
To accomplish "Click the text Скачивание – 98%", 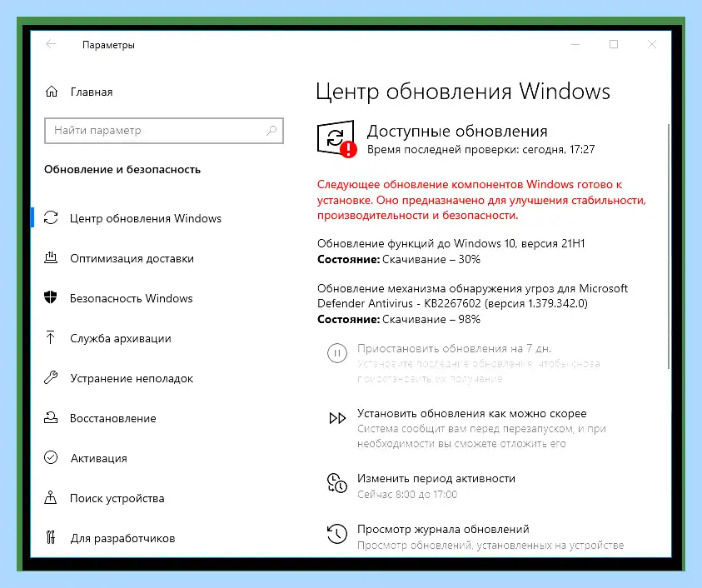I will tap(431, 319).
